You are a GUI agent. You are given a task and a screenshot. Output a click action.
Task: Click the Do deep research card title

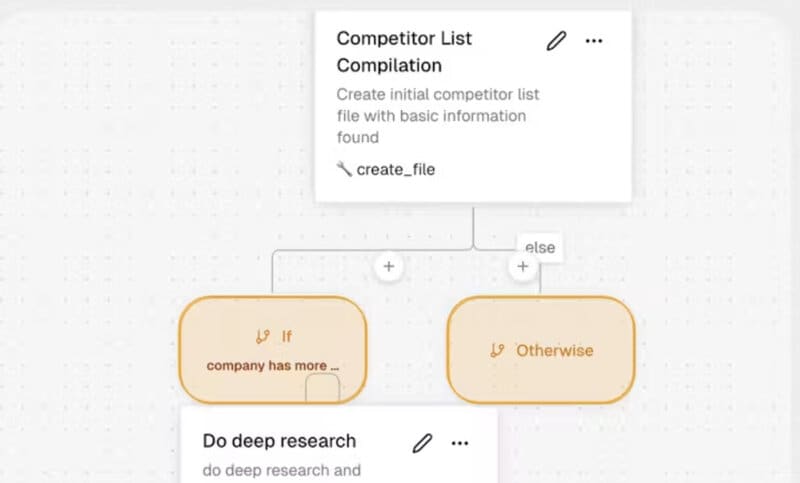click(x=279, y=441)
